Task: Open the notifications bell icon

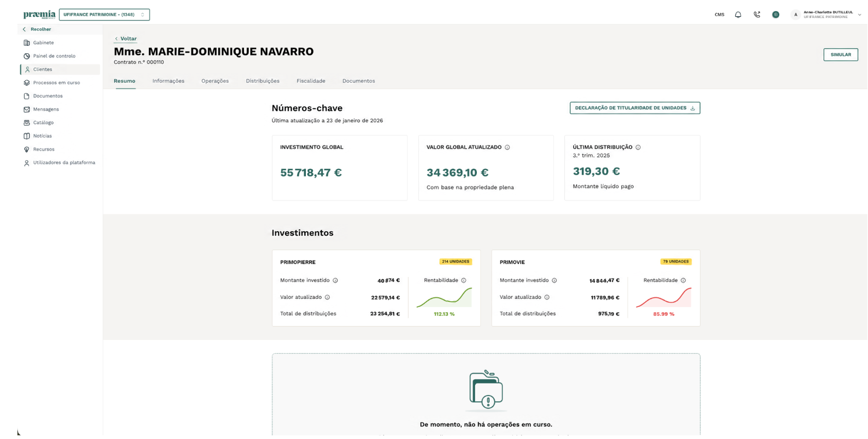Action: click(x=738, y=14)
